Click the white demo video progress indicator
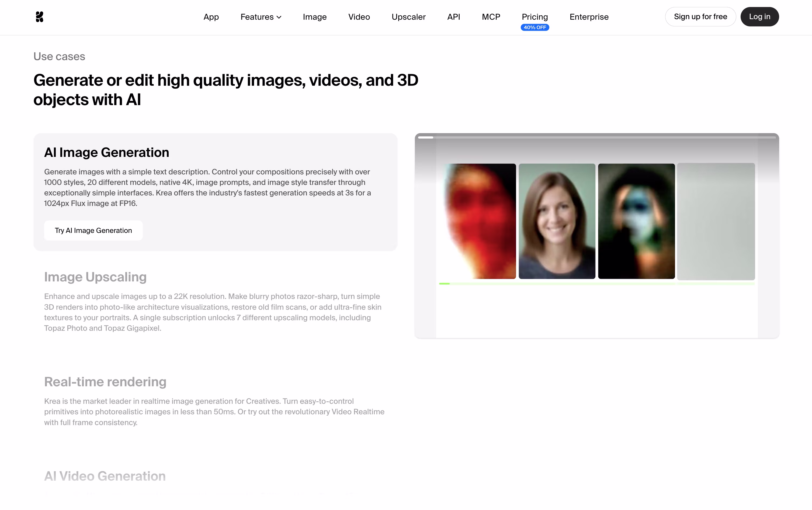Image resolution: width=812 pixels, height=510 pixels. coord(425,137)
